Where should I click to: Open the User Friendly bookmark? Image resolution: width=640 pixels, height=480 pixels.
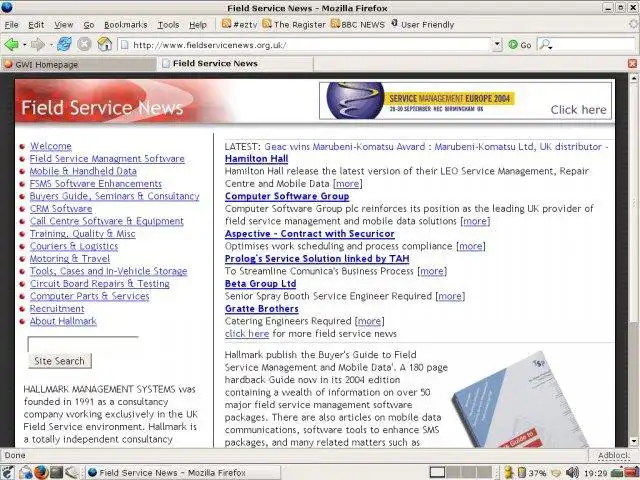click(x=423, y=24)
